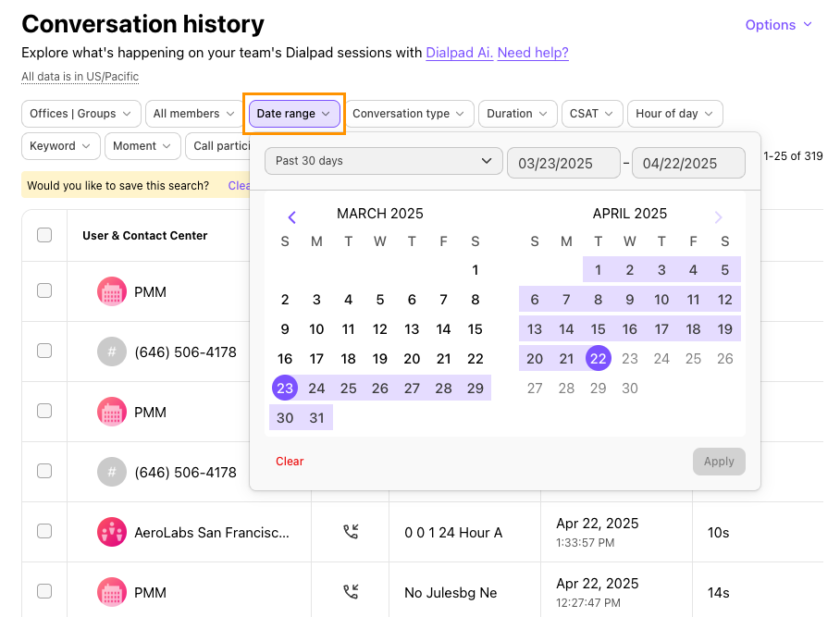Open All members filter dropdown
This screenshot has width=840, height=617.
tap(194, 114)
